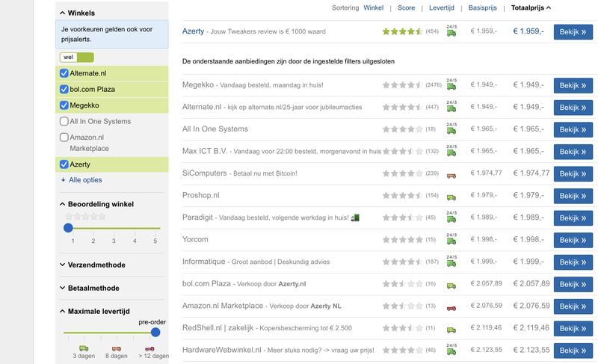Screen dimensions: 598x364
Task: Click the red > 12 dagen truck icon
Action: click(x=149, y=348)
